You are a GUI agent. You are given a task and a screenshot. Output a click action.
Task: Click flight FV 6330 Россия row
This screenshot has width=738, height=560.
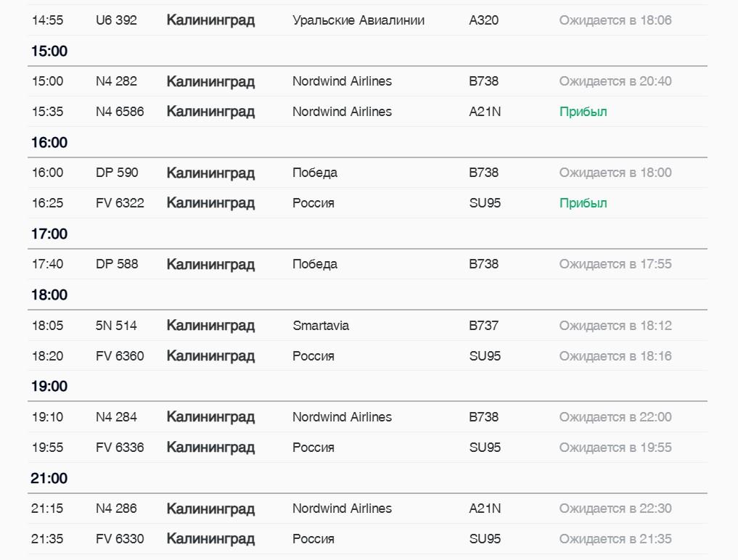(367, 539)
